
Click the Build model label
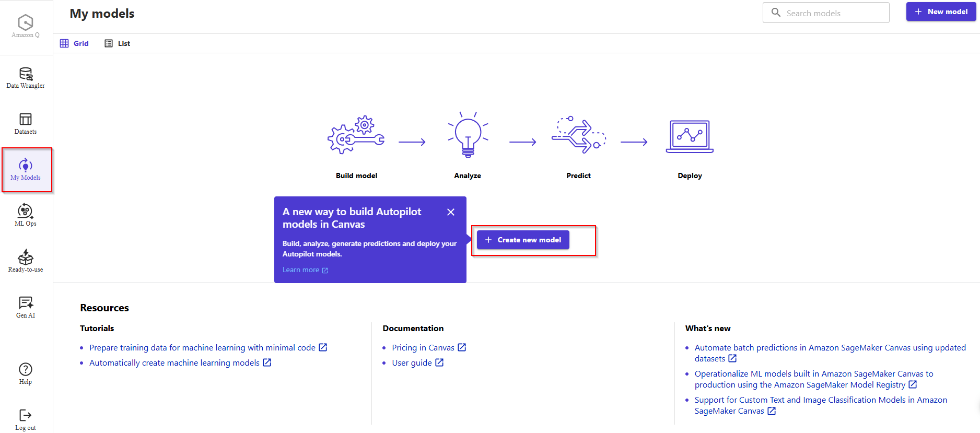356,176
